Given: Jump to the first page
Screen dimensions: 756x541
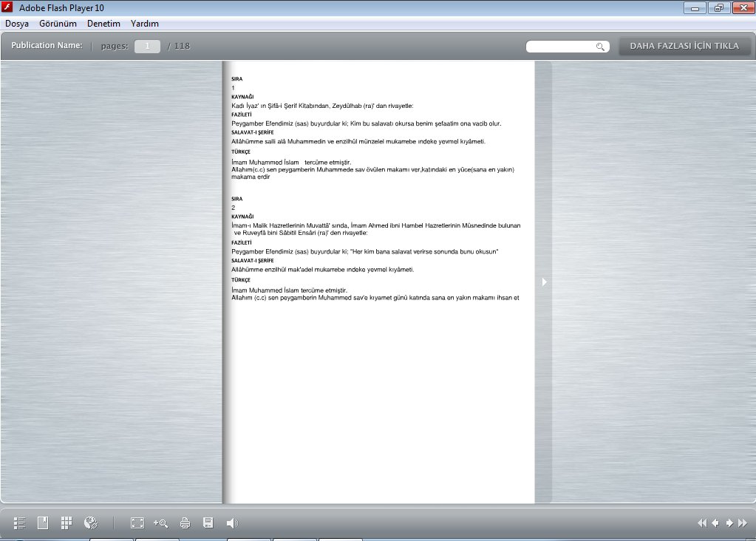Looking at the screenshot, I should 701,523.
